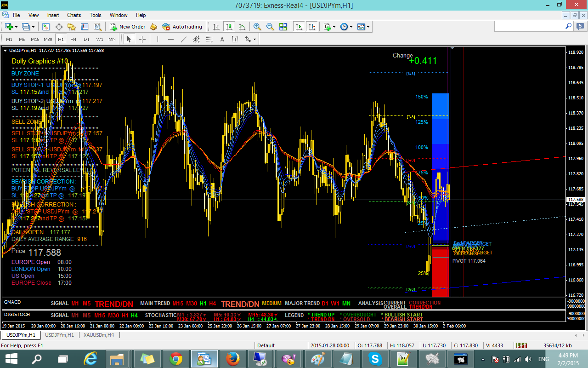The height and width of the screenshot is (368, 588).
Task: Select the Text tool marked A
Action: [222, 39]
